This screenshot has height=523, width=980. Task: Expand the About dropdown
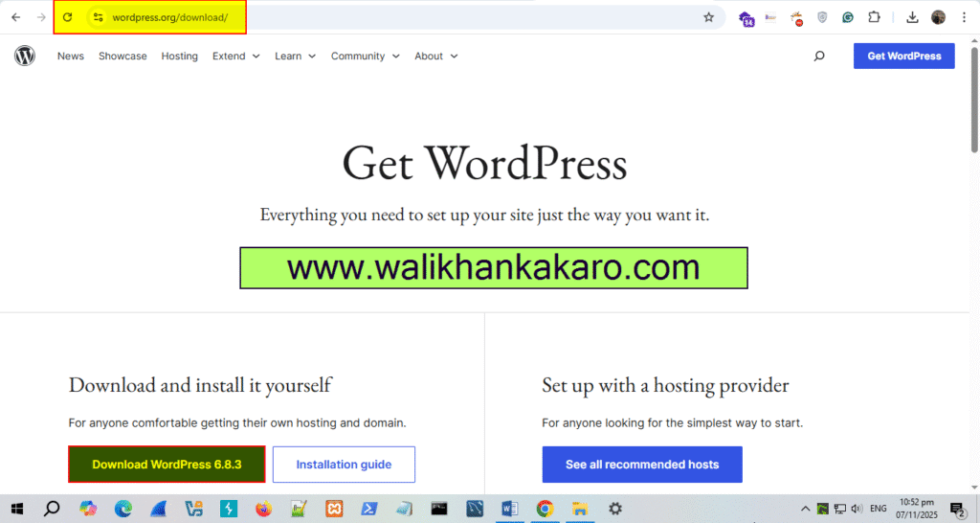(x=435, y=56)
